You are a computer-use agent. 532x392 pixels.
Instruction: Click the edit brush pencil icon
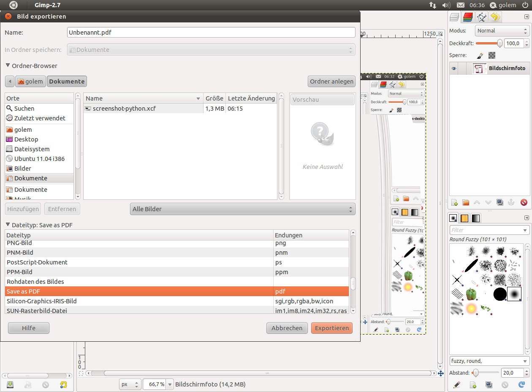(456, 385)
